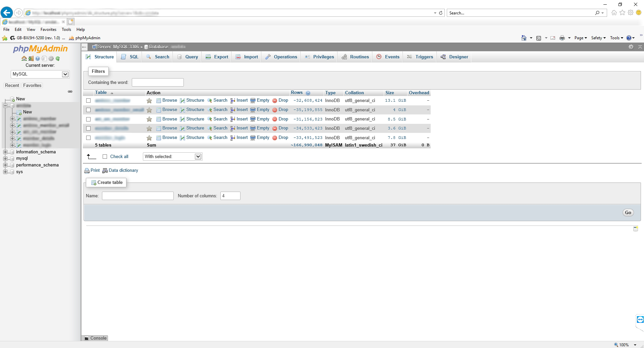Collapse the current database in the tree
Viewport: 644px width, 348px height.
(5, 105)
